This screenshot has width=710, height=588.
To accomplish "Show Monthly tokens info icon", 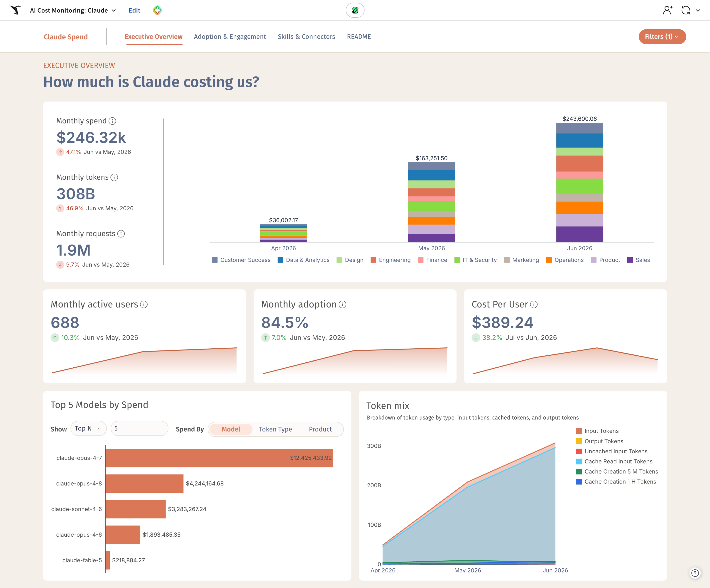I will (x=114, y=178).
